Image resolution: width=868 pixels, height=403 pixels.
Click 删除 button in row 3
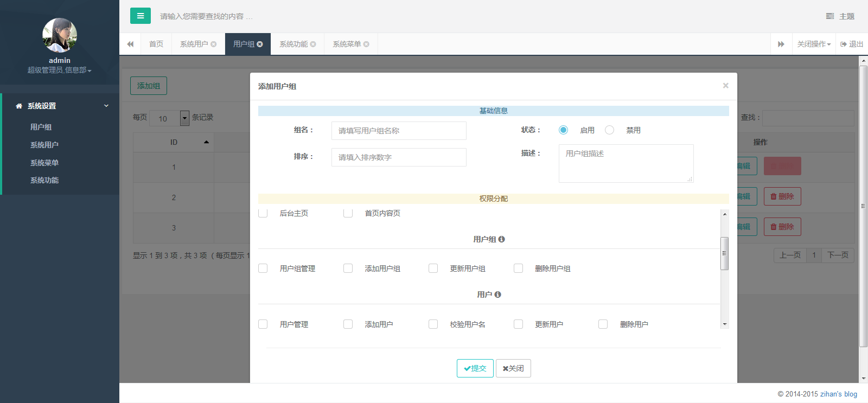click(x=782, y=227)
